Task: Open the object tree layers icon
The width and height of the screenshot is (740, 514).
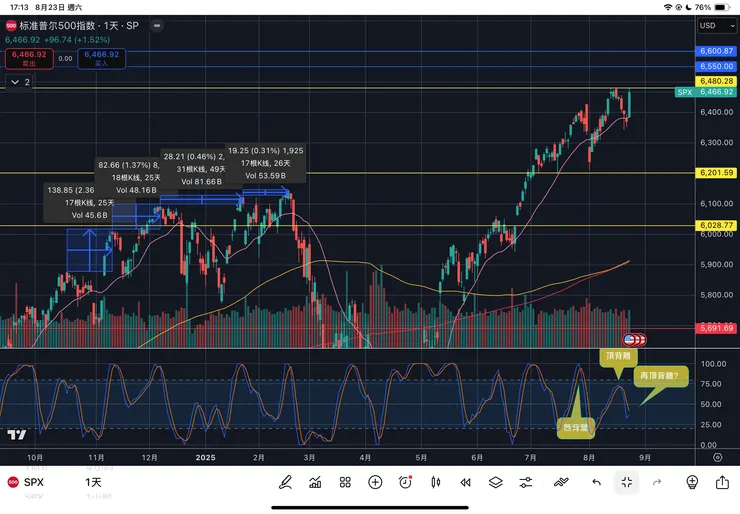Action: 496,482
